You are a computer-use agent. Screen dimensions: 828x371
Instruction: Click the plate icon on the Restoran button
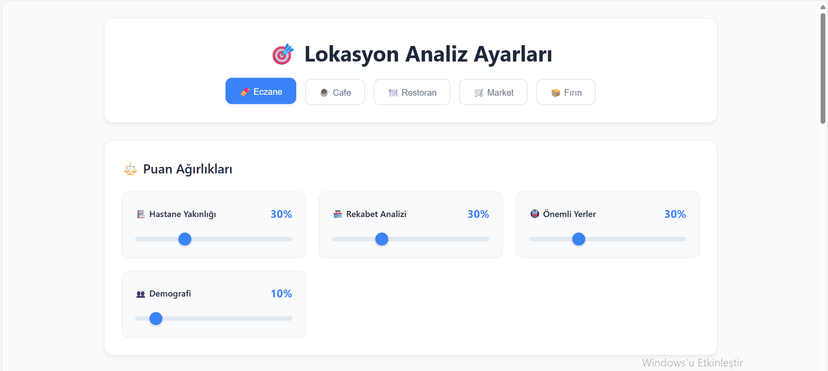click(393, 92)
